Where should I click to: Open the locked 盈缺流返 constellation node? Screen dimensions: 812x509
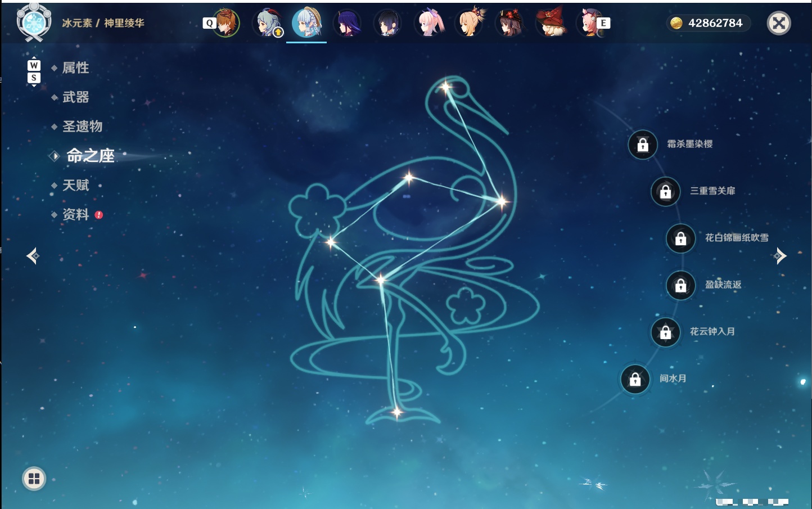pos(681,285)
